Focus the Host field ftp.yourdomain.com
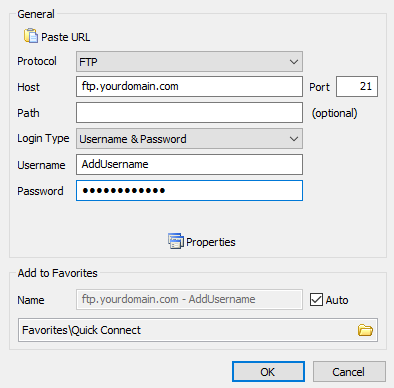 click(189, 87)
